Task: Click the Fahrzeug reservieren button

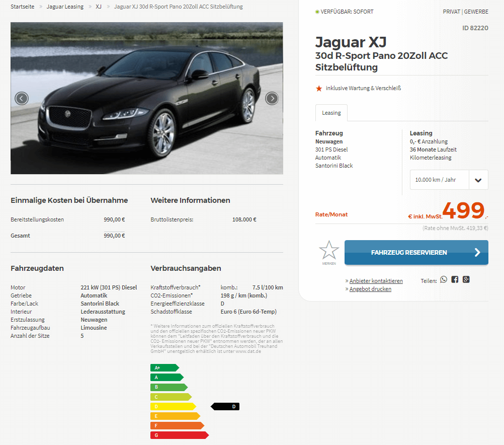Action: coord(416,252)
